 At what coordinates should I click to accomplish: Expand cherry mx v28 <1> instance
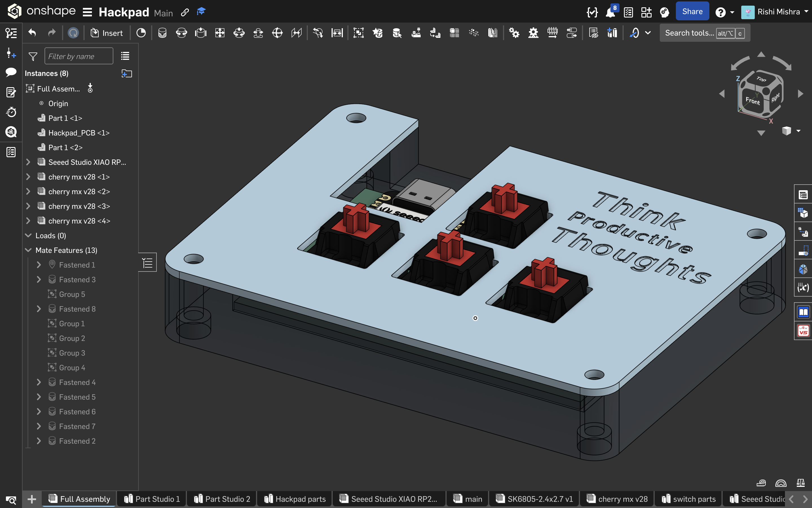tap(28, 177)
